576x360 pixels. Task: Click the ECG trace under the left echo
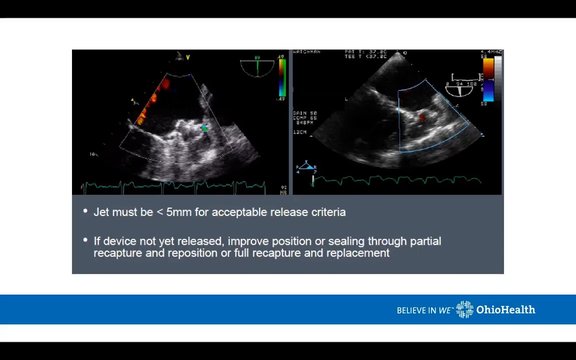[174, 187]
